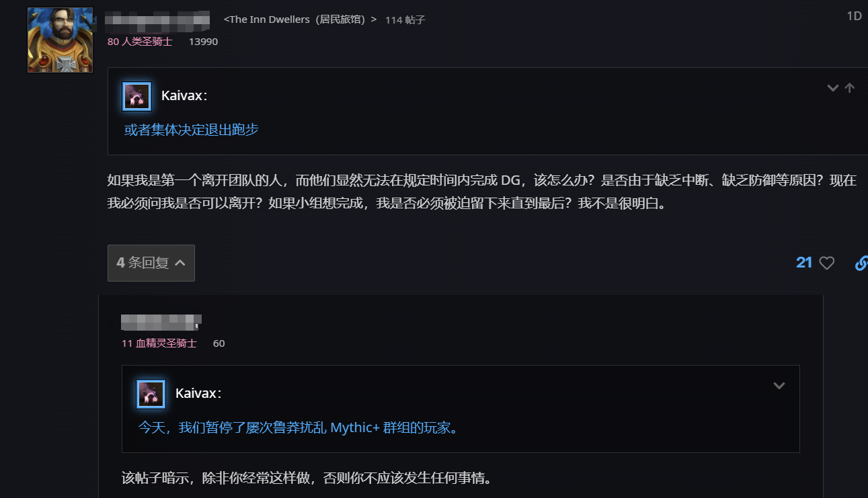Click Kaivax name in second quote
868x498 pixels.
click(x=198, y=394)
